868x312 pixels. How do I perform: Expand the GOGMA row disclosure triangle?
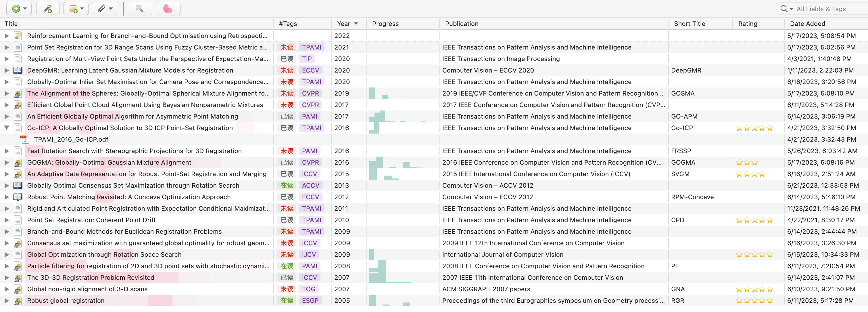pyautogui.click(x=7, y=162)
